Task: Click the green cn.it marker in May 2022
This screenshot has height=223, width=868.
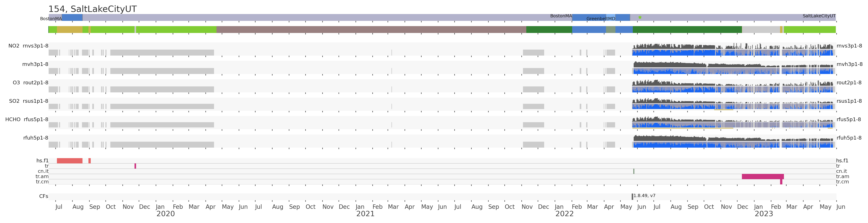Action: tap(633, 171)
